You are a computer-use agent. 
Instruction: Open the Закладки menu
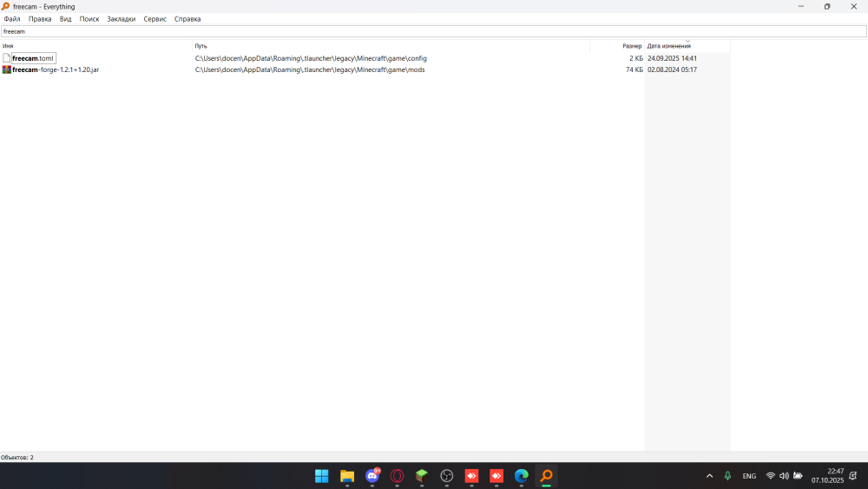[x=122, y=19]
